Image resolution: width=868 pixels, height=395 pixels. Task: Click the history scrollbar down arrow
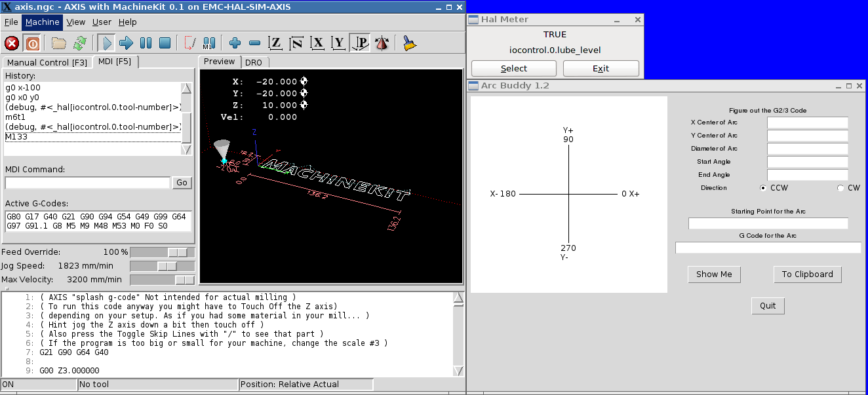tap(187, 149)
